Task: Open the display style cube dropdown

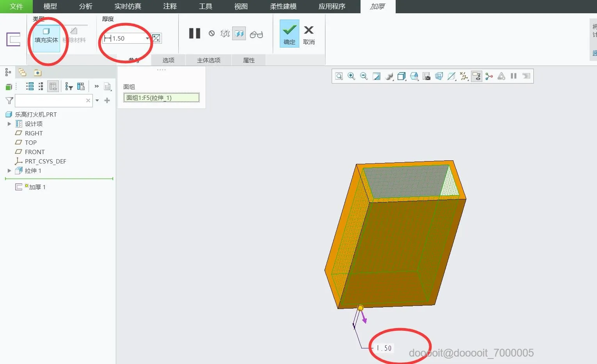Action: point(402,76)
